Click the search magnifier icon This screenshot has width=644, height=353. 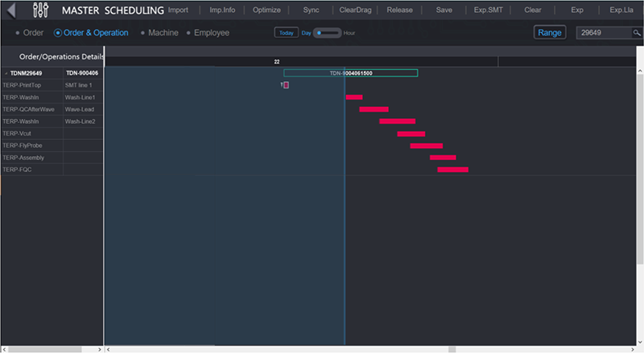[636, 33]
